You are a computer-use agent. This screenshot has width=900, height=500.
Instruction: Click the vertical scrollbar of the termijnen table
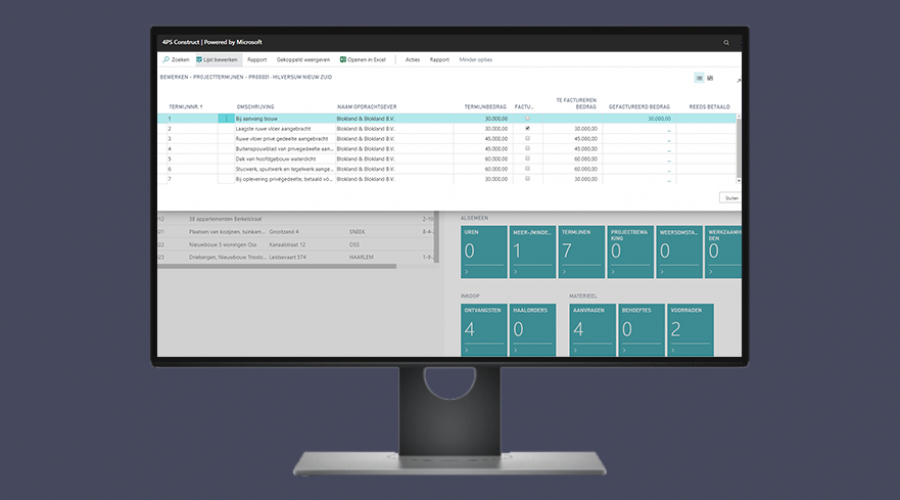click(739, 148)
